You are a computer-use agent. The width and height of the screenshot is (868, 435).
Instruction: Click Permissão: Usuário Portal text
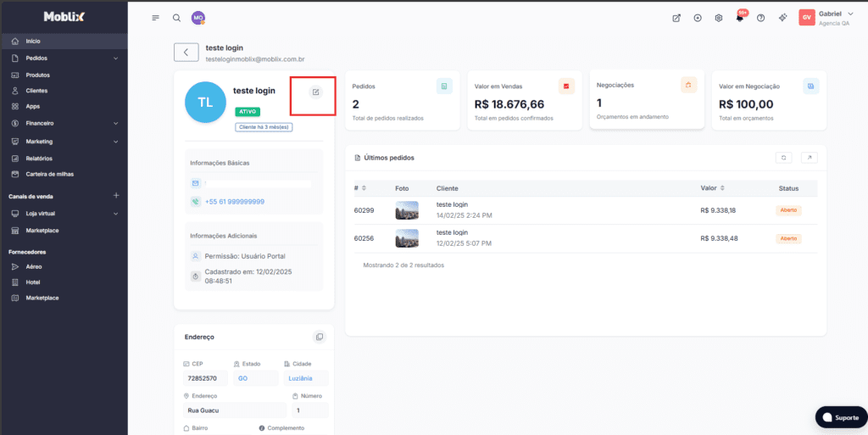point(245,256)
